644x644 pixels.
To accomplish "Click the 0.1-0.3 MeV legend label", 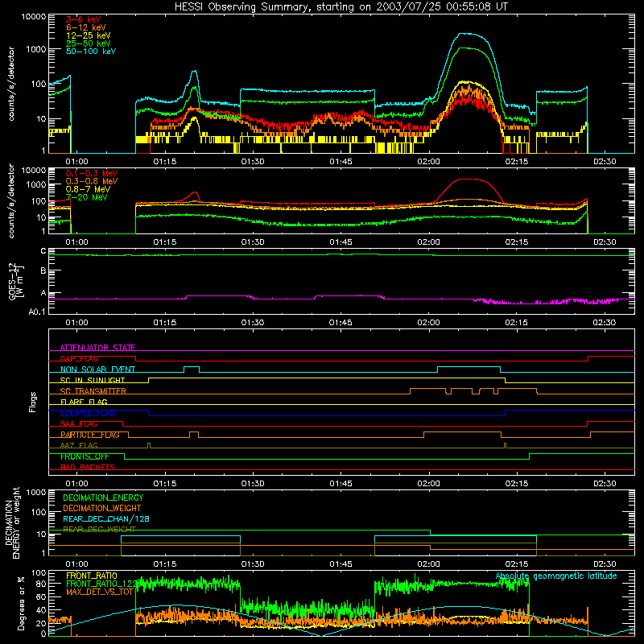I will [x=92, y=173].
